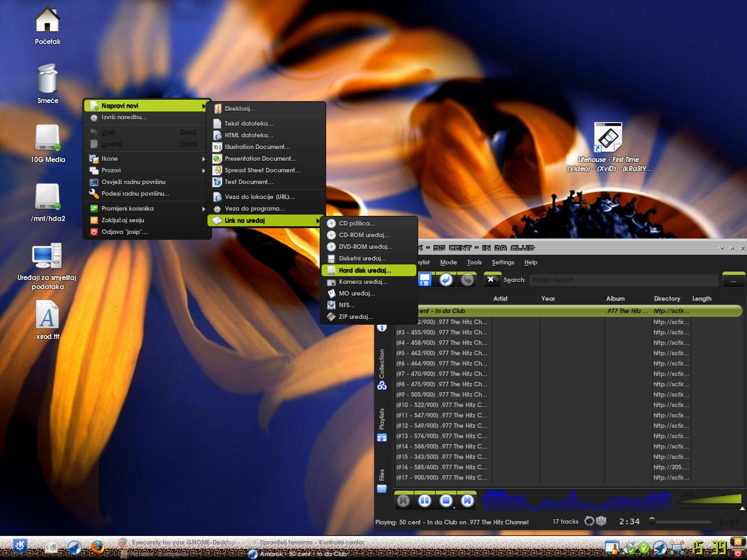Create new Illustration Document...
Viewport: 747px width, 560px height.
266,146
